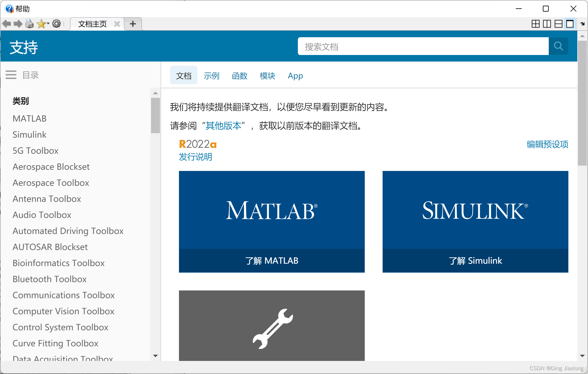Print the current documentation page
The height and width of the screenshot is (374, 588).
29,24
